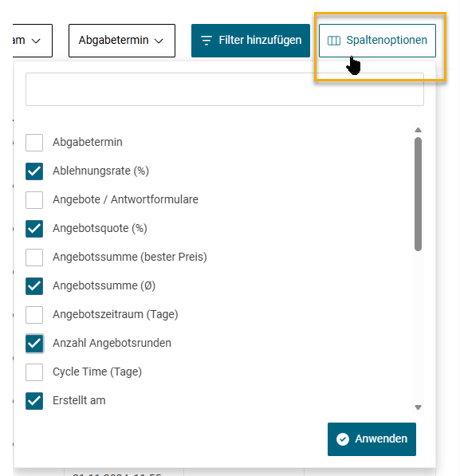Click the checkmark icon on Anwenden button
Image resolution: width=460 pixels, height=476 pixels.
[343, 439]
